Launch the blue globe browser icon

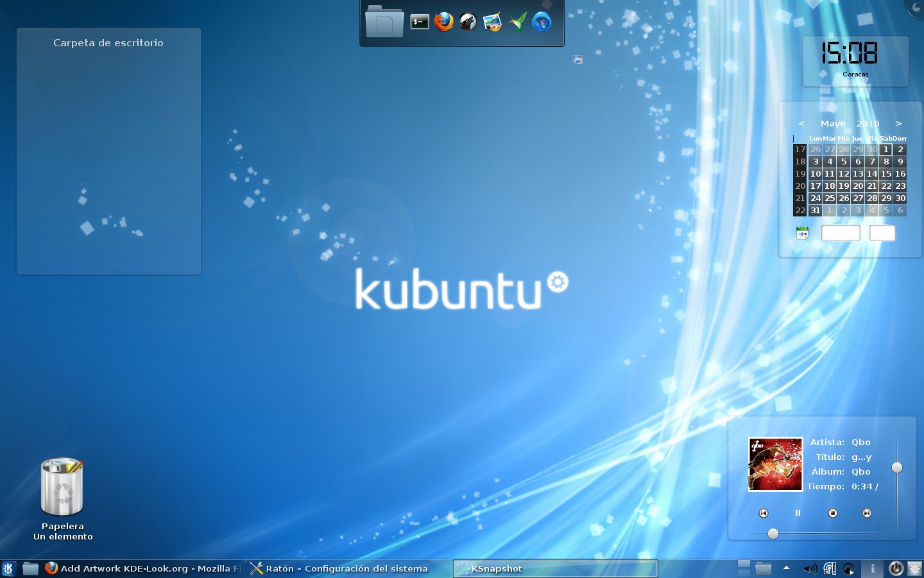542,22
